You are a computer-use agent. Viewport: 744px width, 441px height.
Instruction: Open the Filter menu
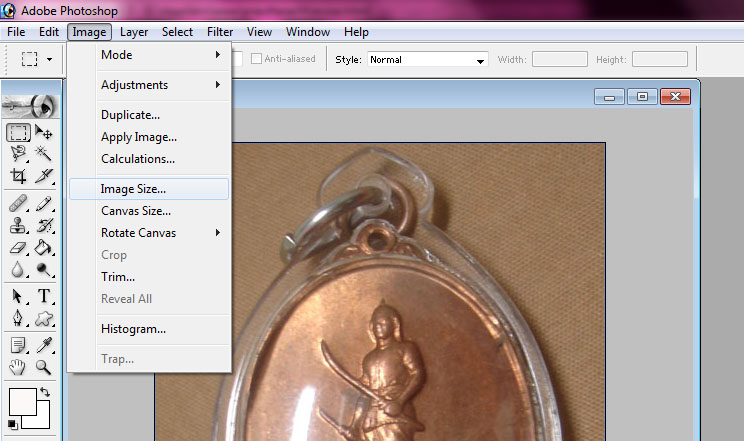(x=220, y=32)
